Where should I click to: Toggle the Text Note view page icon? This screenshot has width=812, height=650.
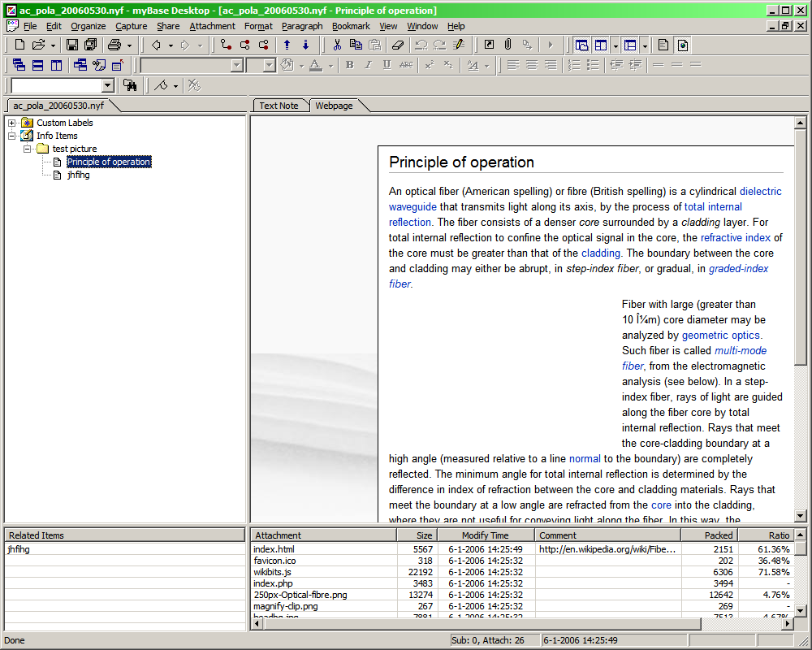663,45
